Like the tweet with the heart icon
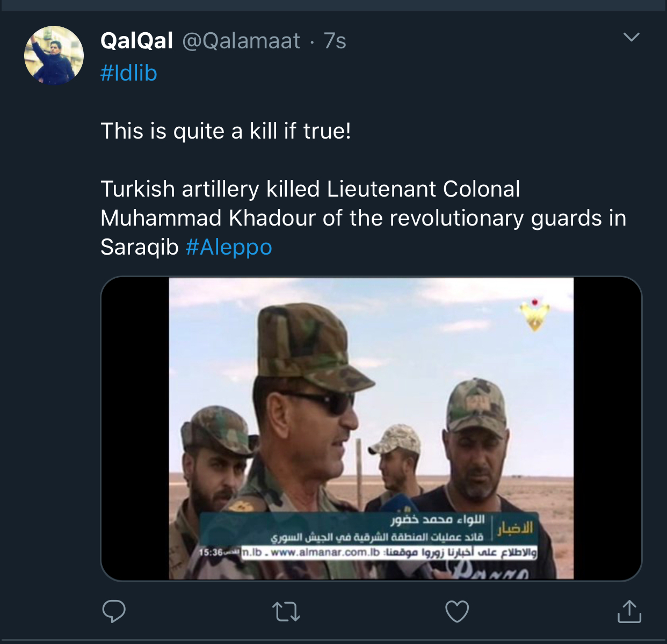Screen dimensions: 667x644 (457, 611)
